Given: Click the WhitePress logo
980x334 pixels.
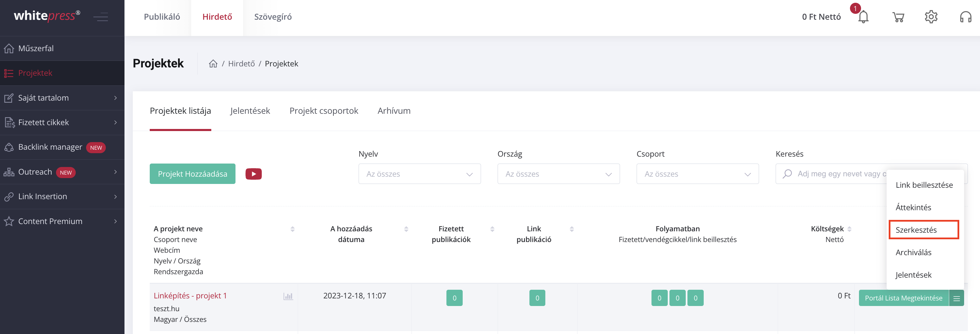Looking at the screenshot, I should click(x=47, y=16).
